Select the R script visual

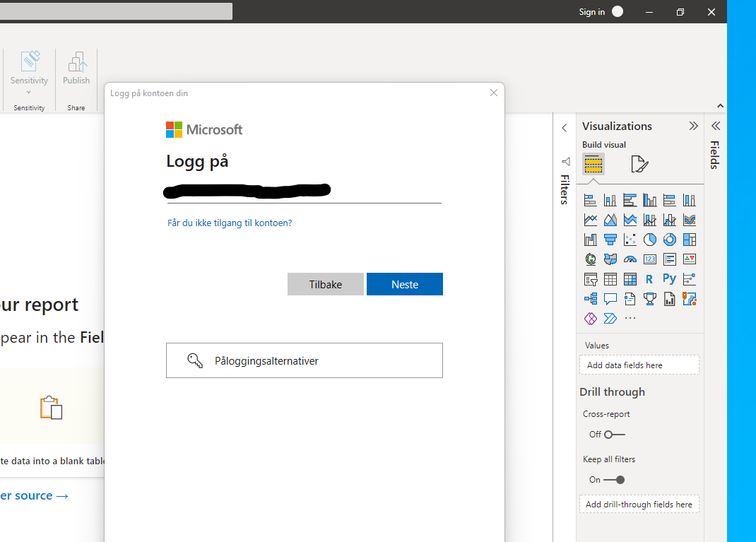point(649,279)
